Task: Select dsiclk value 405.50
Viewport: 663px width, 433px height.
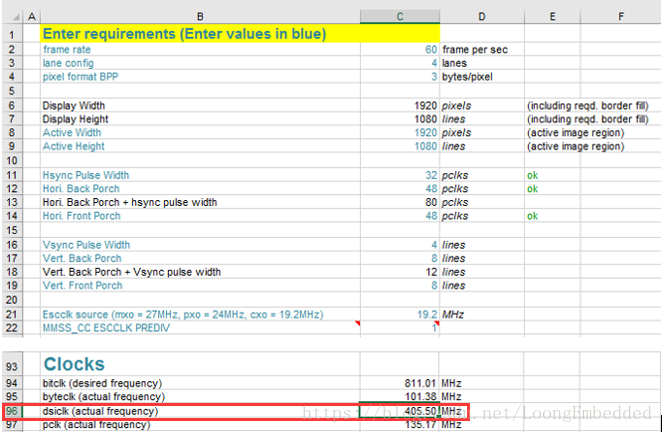Action: click(x=400, y=411)
